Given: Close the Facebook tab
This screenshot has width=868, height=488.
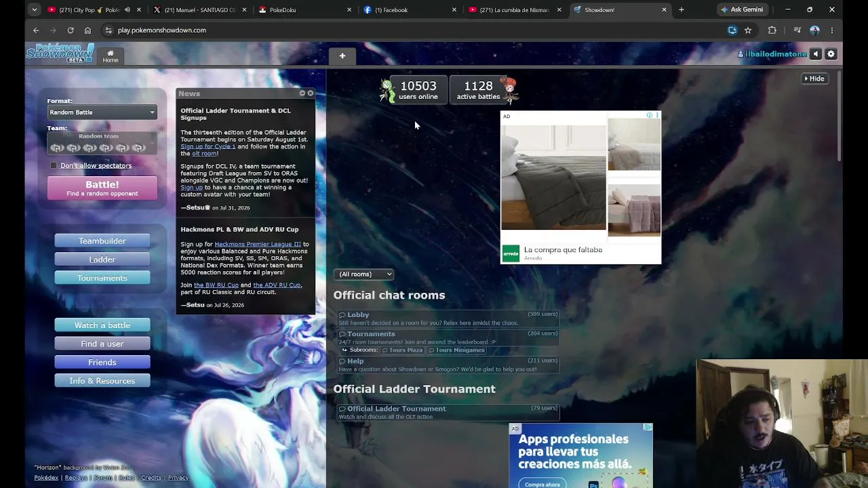Looking at the screenshot, I should tap(454, 9).
